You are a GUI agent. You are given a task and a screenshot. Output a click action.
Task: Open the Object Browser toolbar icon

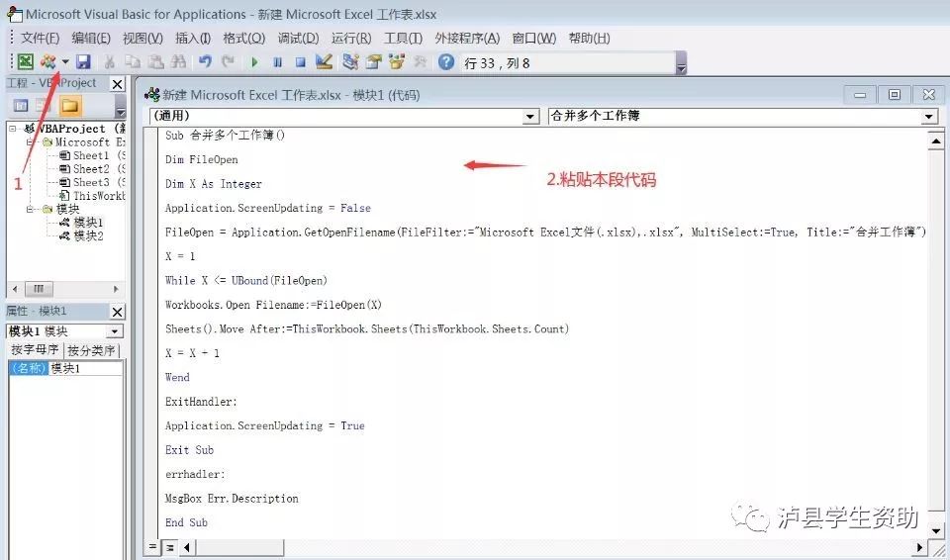pos(397,61)
